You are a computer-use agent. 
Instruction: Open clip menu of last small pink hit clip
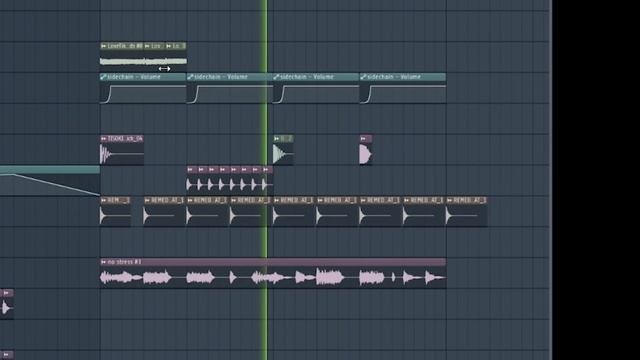pyautogui.click(x=266, y=169)
